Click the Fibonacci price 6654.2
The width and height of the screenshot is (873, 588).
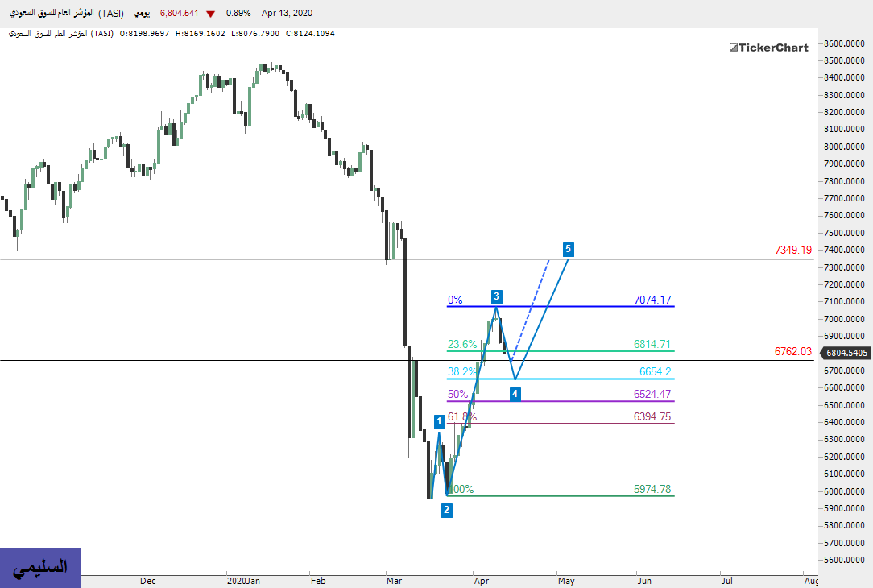coord(656,371)
